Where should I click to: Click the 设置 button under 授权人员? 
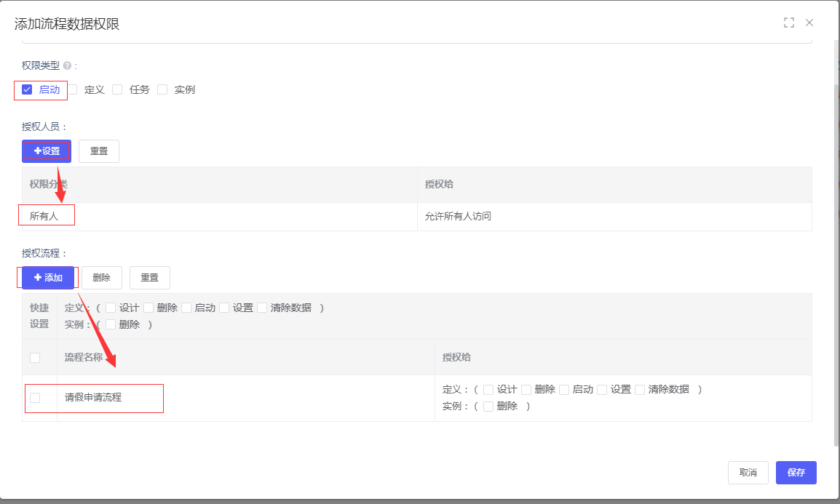[47, 151]
